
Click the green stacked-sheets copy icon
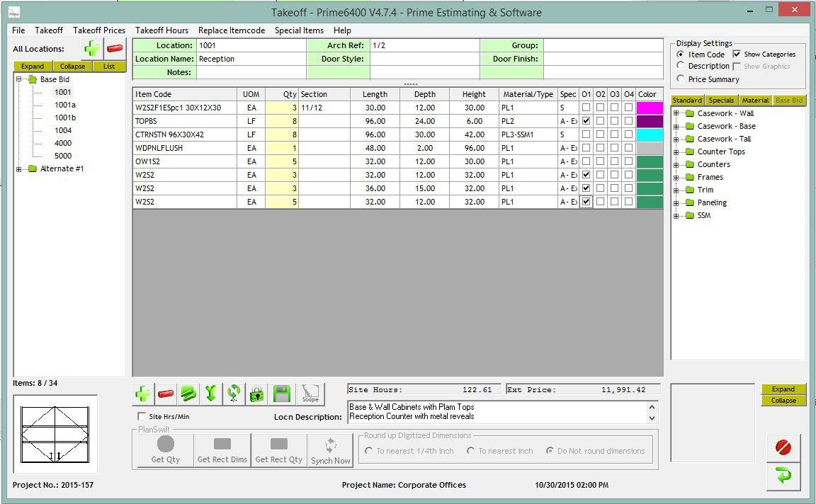click(x=188, y=394)
